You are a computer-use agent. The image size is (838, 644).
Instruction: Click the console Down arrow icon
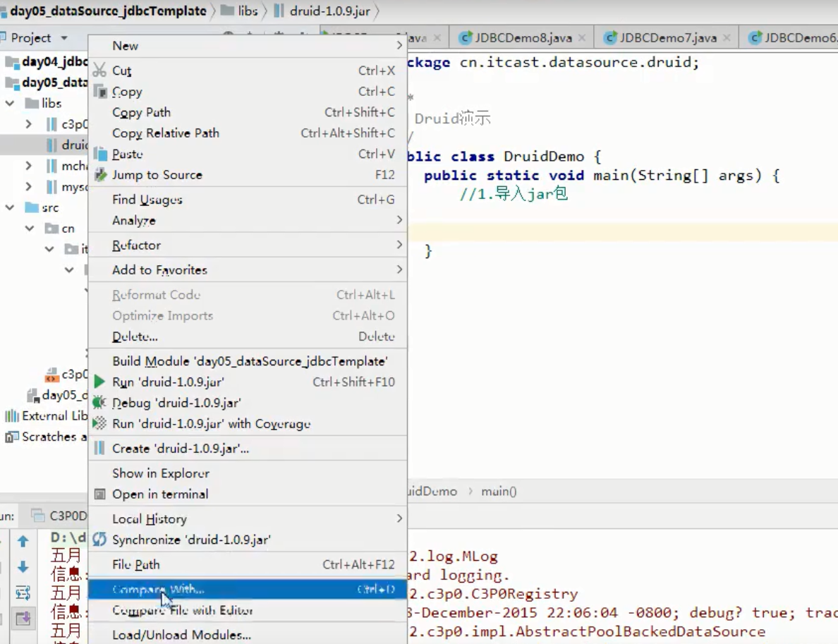click(x=23, y=566)
